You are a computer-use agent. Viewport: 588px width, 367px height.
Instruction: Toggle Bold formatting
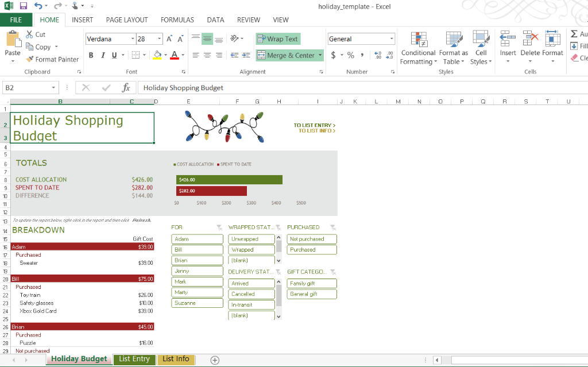click(x=91, y=55)
